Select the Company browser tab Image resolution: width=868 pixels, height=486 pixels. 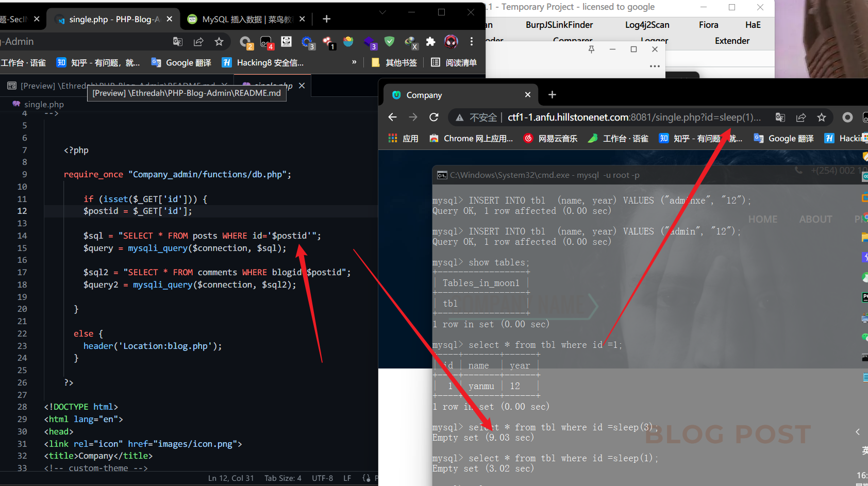tap(461, 95)
